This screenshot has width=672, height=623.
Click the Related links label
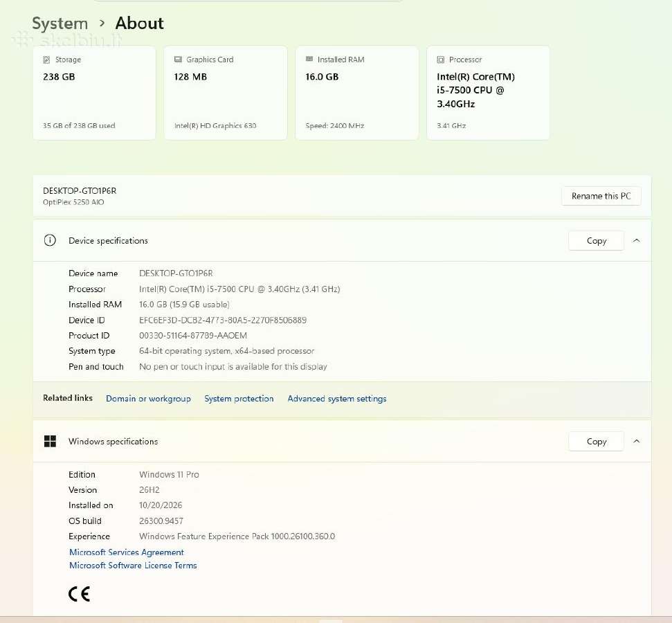68,398
